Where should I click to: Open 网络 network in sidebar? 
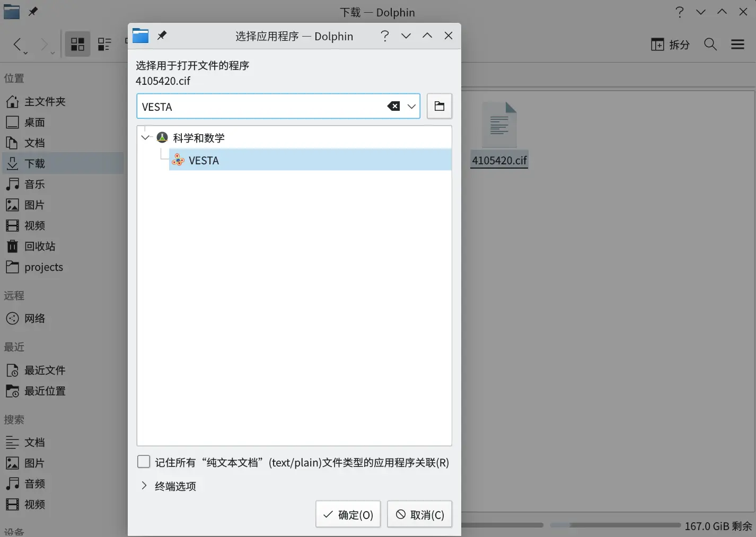[x=61, y=318]
